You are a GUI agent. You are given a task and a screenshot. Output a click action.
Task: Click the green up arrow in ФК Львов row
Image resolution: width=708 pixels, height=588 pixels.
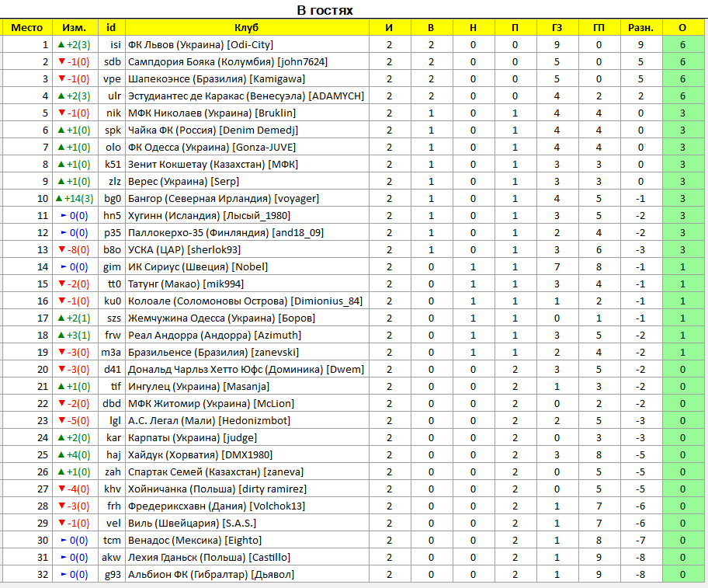[x=61, y=44]
